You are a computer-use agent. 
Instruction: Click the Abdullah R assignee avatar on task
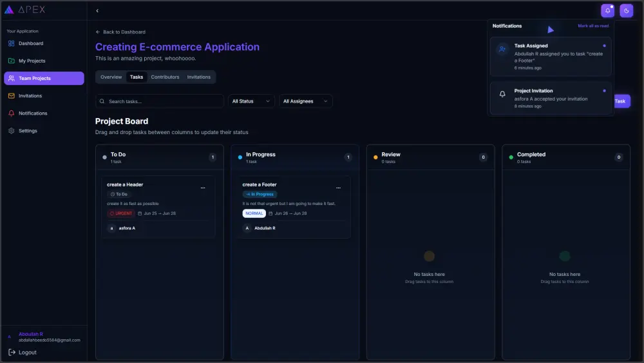point(247,228)
